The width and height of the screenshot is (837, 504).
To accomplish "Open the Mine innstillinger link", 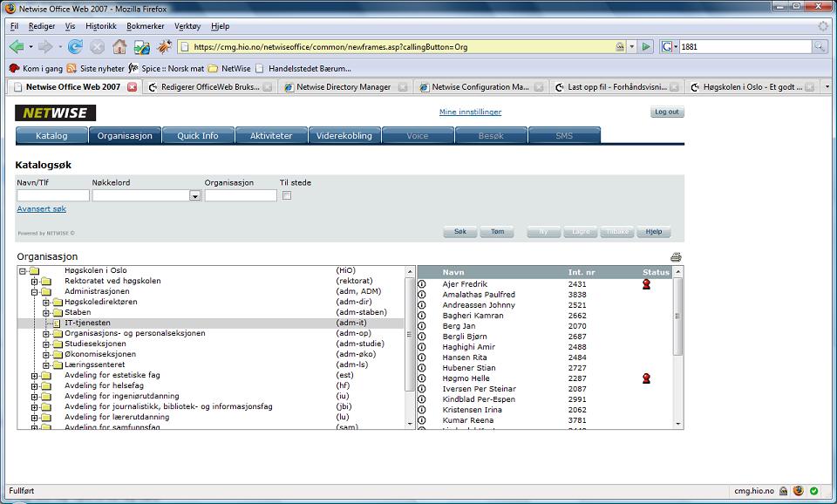I will [470, 112].
